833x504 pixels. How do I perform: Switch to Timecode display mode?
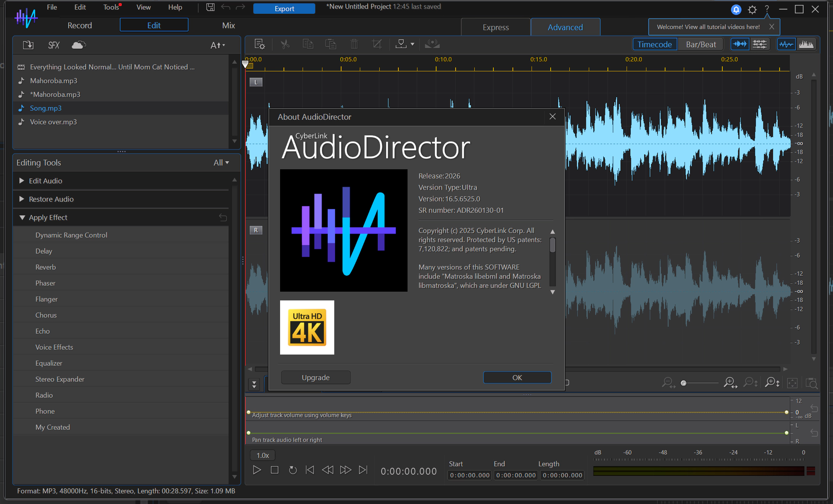point(655,44)
